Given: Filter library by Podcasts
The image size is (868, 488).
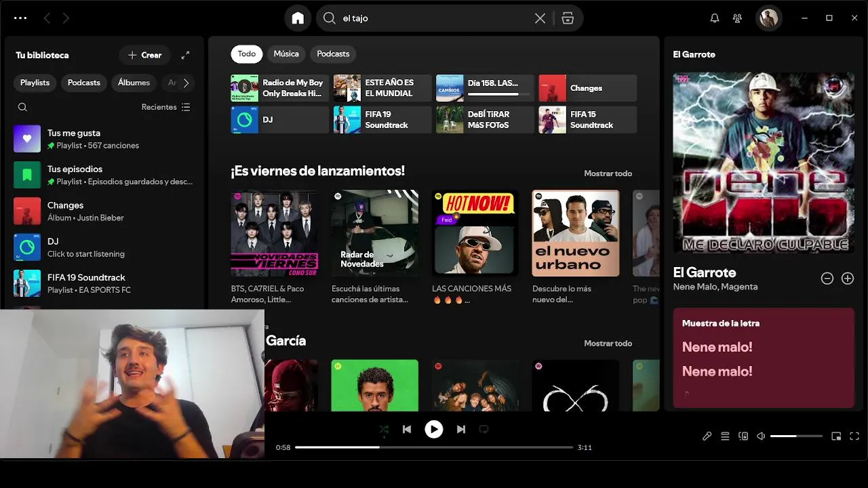Looking at the screenshot, I should coord(84,83).
